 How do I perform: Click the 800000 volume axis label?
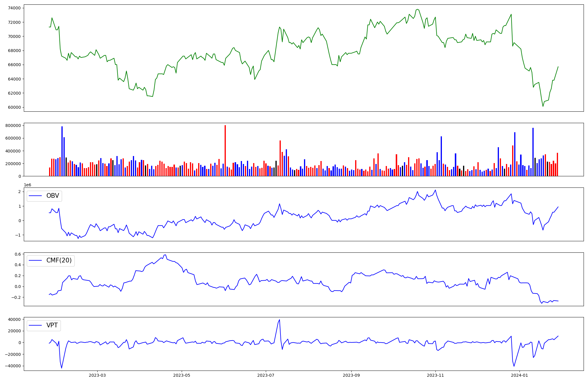point(13,125)
